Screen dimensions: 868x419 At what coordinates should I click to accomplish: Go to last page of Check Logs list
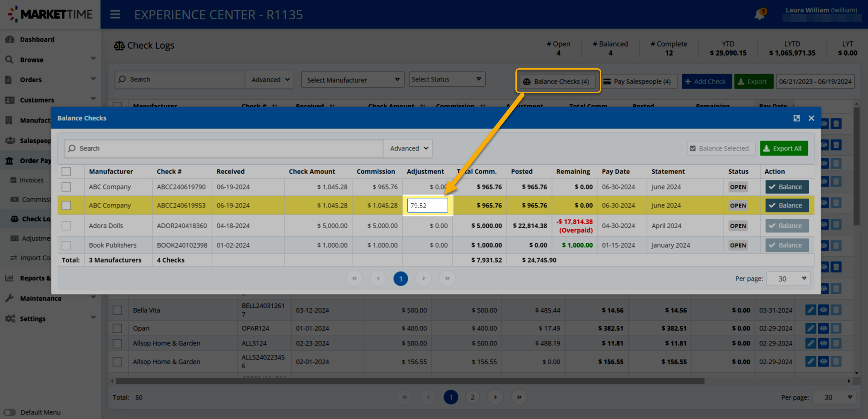click(x=519, y=397)
